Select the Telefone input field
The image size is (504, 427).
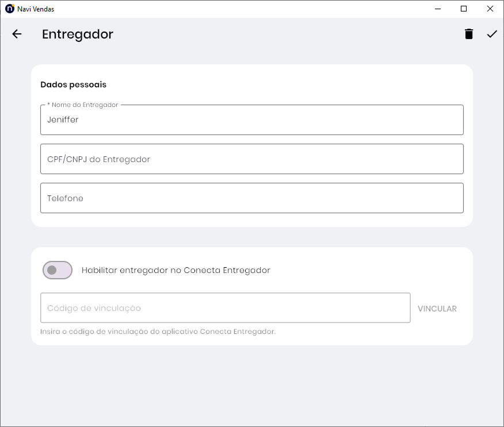point(251,198)
